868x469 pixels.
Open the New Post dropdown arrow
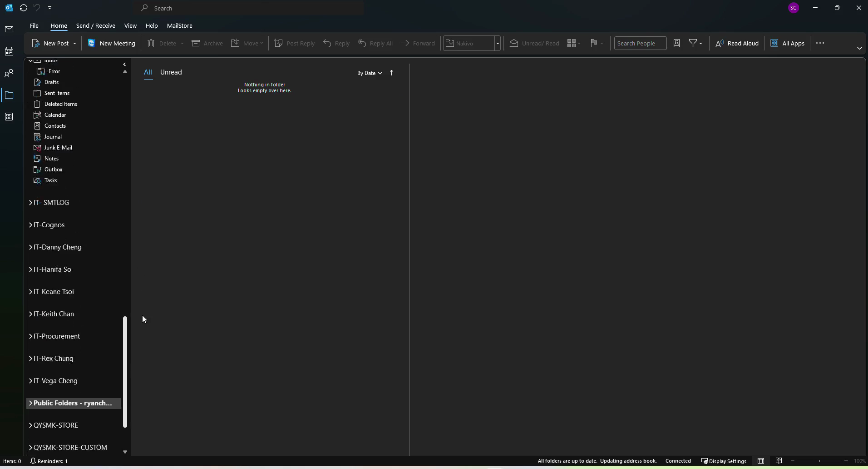pyautogui.click(x=74, y=43)
